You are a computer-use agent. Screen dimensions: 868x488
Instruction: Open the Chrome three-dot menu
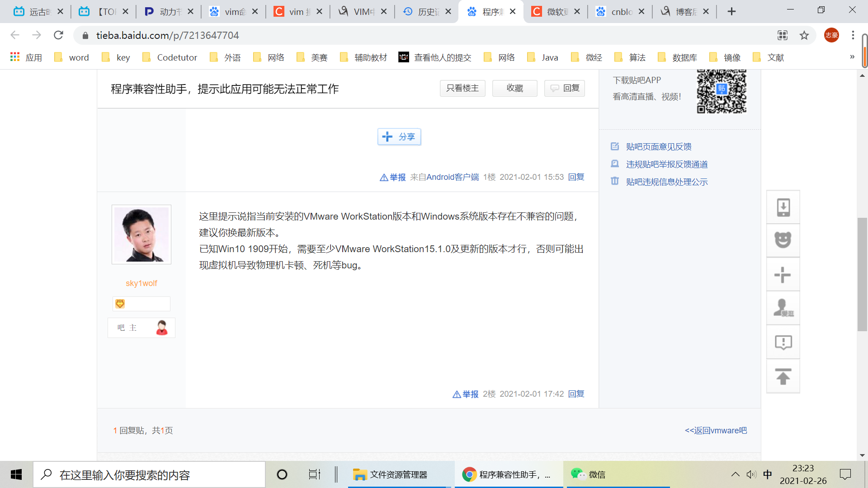point(853,35)
